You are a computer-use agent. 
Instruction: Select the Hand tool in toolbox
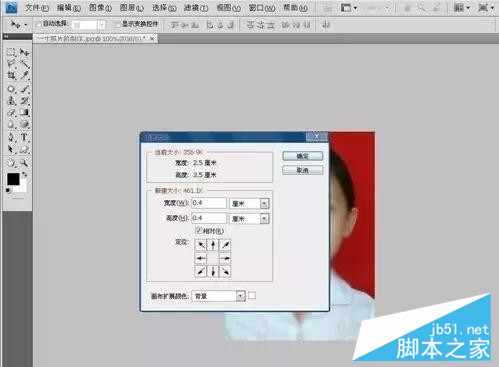[x=11, y=163]
